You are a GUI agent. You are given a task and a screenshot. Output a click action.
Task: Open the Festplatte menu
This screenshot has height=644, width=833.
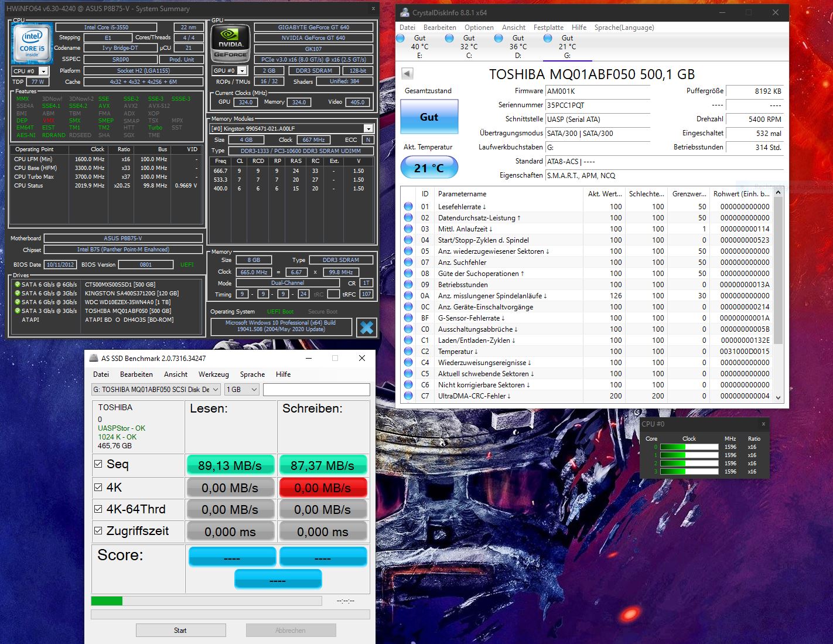548,28
